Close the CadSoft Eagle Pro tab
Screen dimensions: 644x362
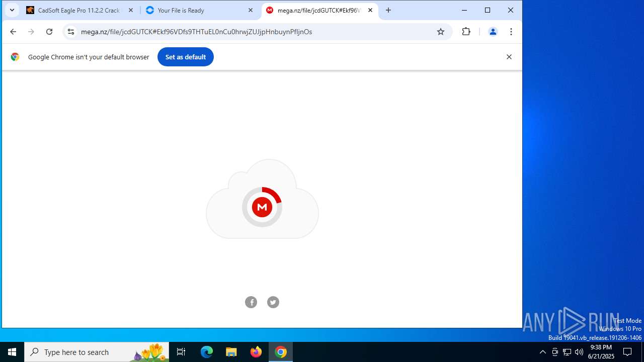pyautogui.click(x=131, y=10)
